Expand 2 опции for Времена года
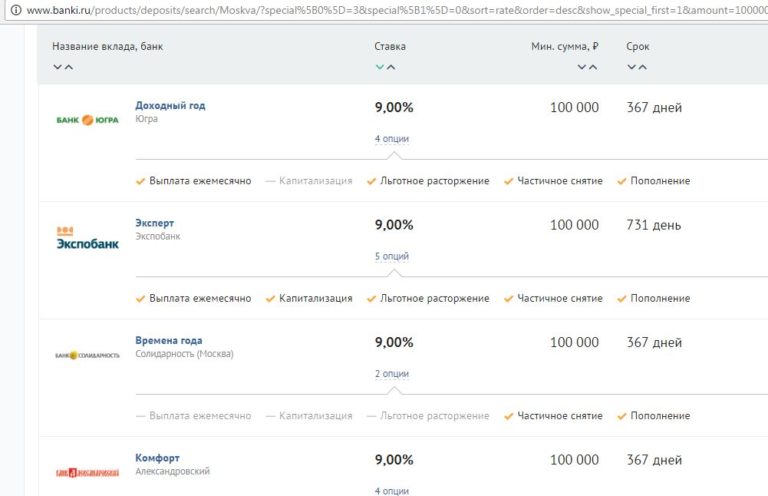This screenshot has height=496, width=768. 391,374
